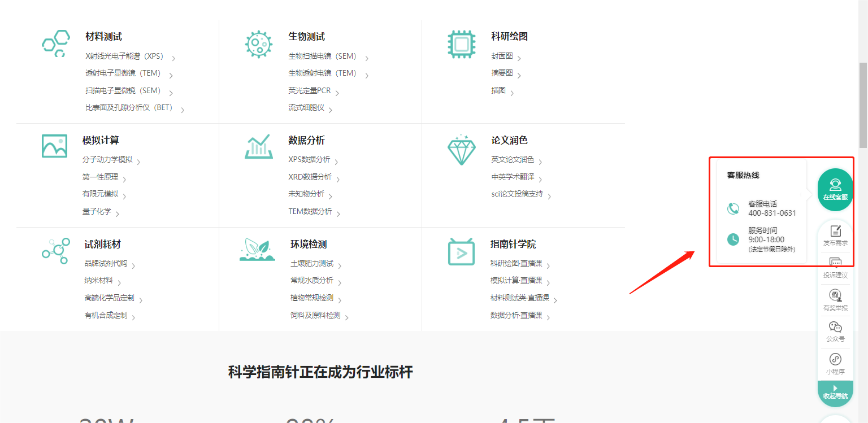
Task: Open 在线客服 headset icon in sidebar
Action: tap(835, 186)
